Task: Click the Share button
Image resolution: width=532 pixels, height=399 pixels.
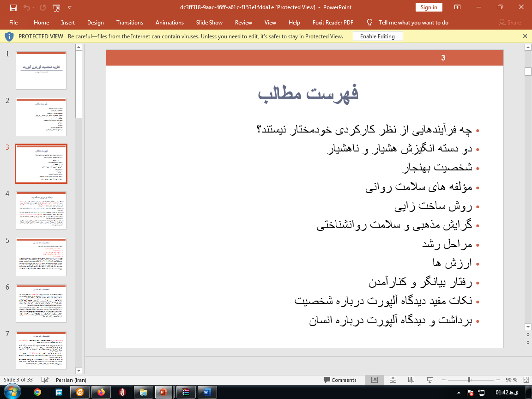Action: tap(510, 22)
